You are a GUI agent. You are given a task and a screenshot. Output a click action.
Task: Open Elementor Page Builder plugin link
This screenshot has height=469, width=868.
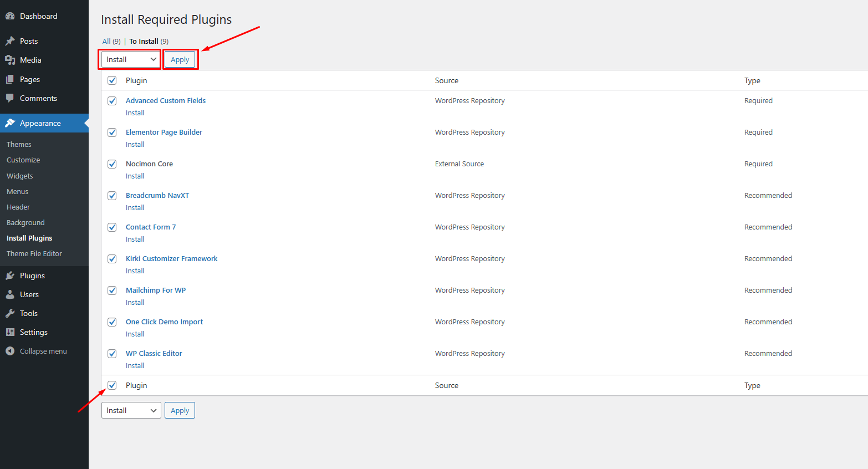[x=164, y=132]
